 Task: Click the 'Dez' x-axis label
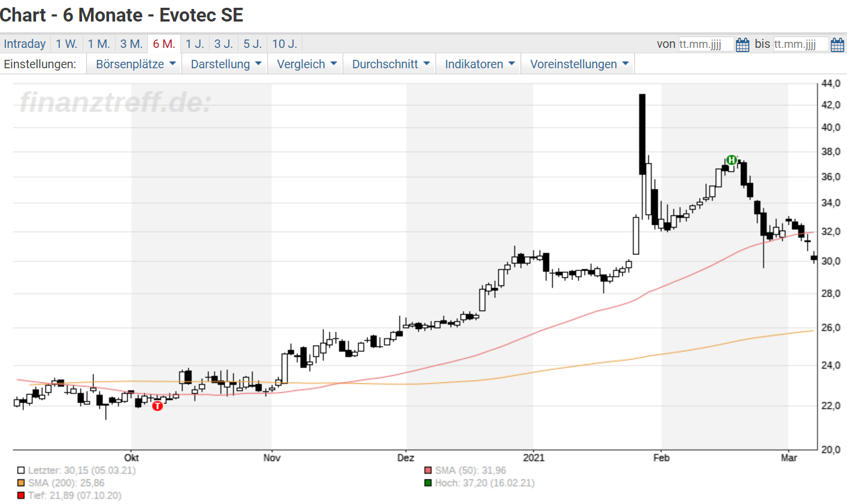point(406,458)
